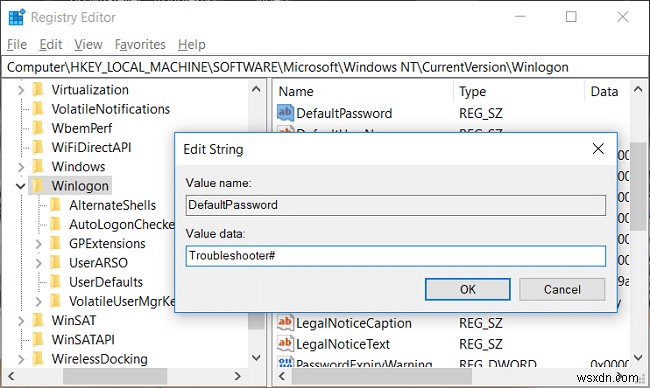650x388 pixels.
Task: Click the registry path address bar
Action: pyautogui.click(x=325, y=67)
